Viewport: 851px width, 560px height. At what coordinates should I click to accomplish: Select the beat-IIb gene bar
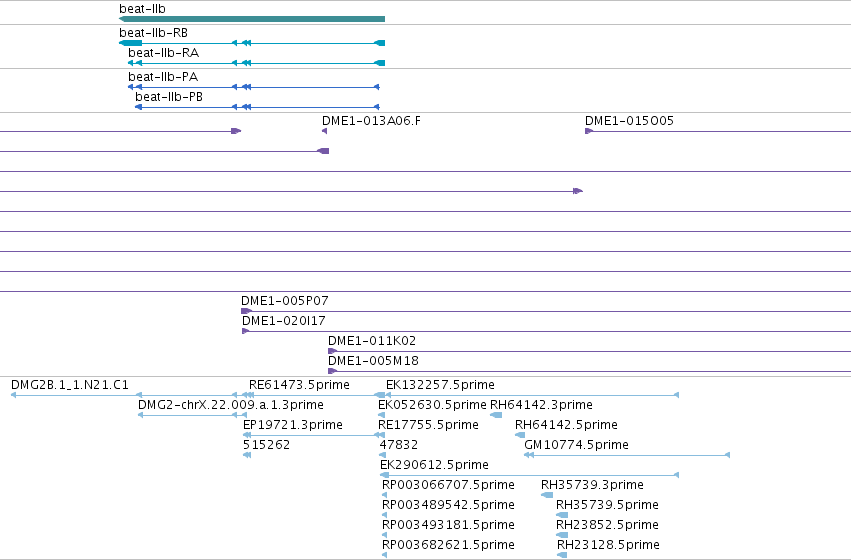(x=252, y=19)
